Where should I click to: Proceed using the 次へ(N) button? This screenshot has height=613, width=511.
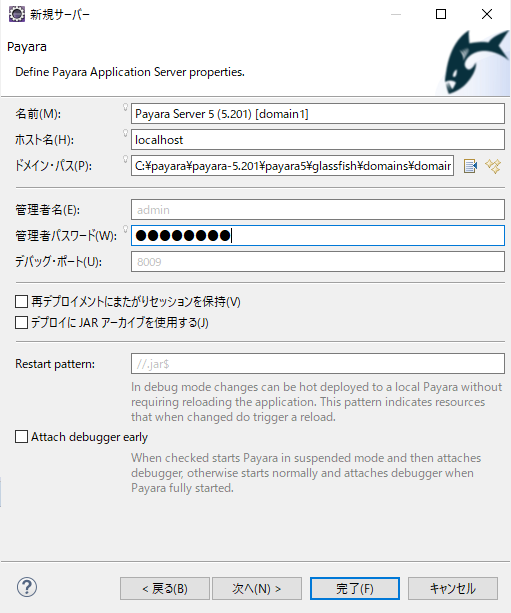[x=257, y=588]
